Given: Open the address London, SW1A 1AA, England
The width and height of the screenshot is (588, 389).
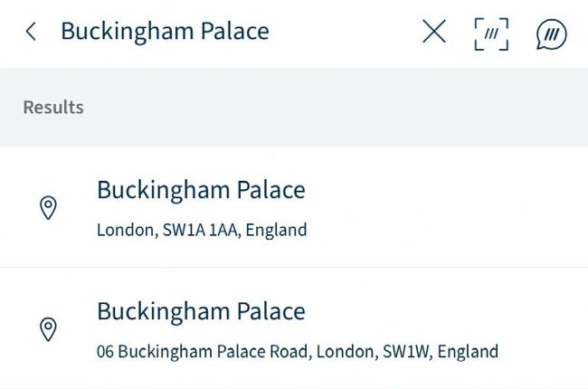Looking at the screenshot, I should [x=202, y=230].
